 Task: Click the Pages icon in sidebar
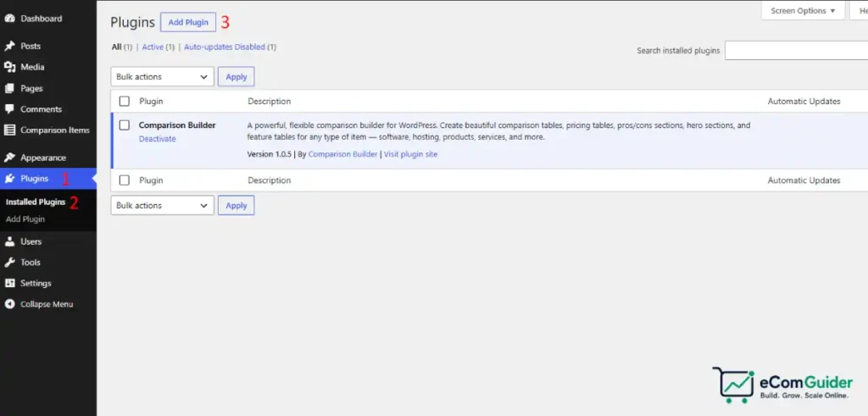coord(9,88)
